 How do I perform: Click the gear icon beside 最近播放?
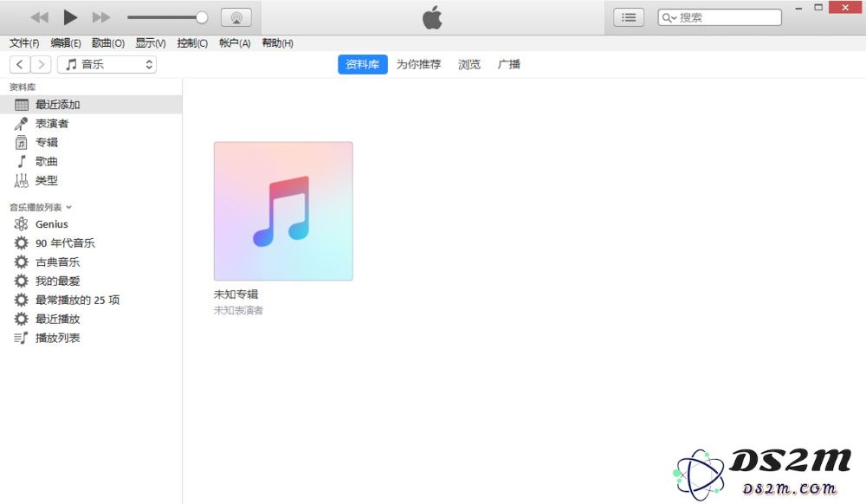coord(21,319)
